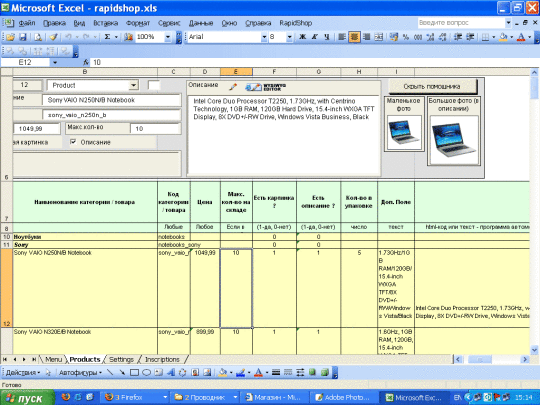Click the product name field Sony VAIO N250N/B
The image size is (540, 405).
point(112,100)
